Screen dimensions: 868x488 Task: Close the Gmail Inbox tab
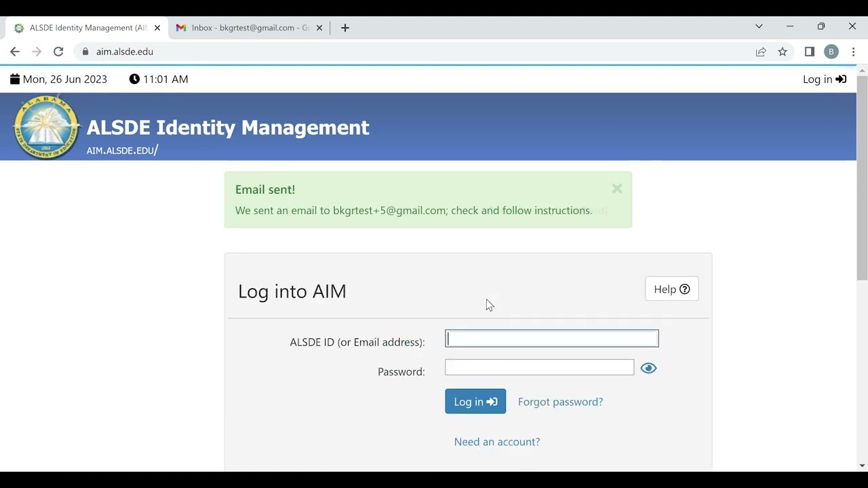click(x=319, y=28)
